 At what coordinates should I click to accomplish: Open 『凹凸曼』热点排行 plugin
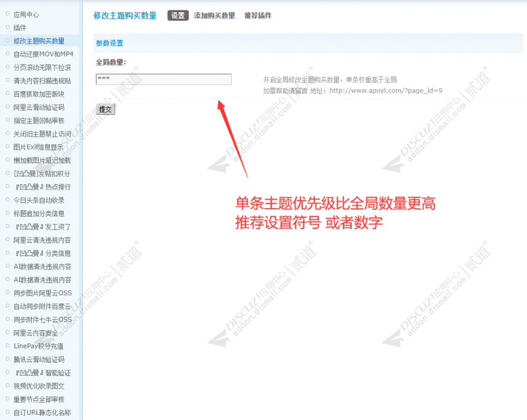point(42,187)
